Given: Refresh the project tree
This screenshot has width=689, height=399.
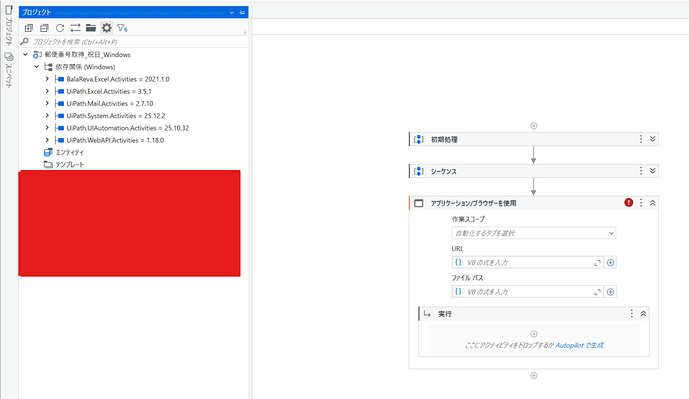Looking at the screenshot, I should tap(60, 28).
